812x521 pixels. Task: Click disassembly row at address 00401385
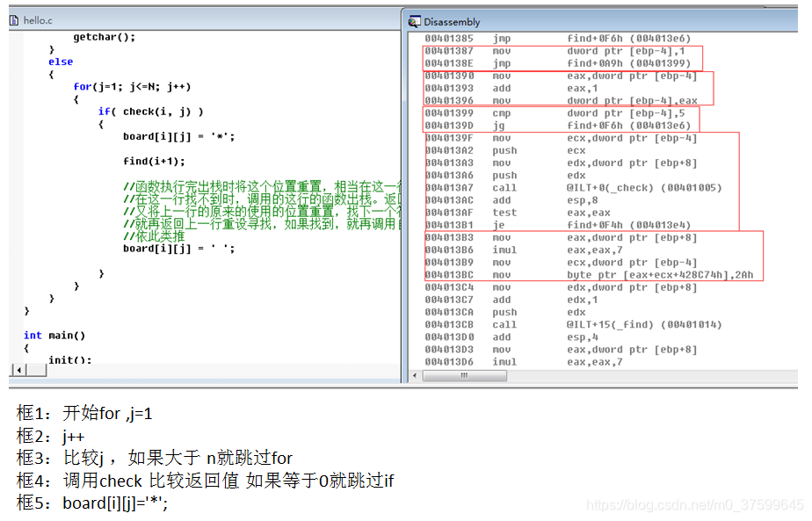click(x=558, y=39)
